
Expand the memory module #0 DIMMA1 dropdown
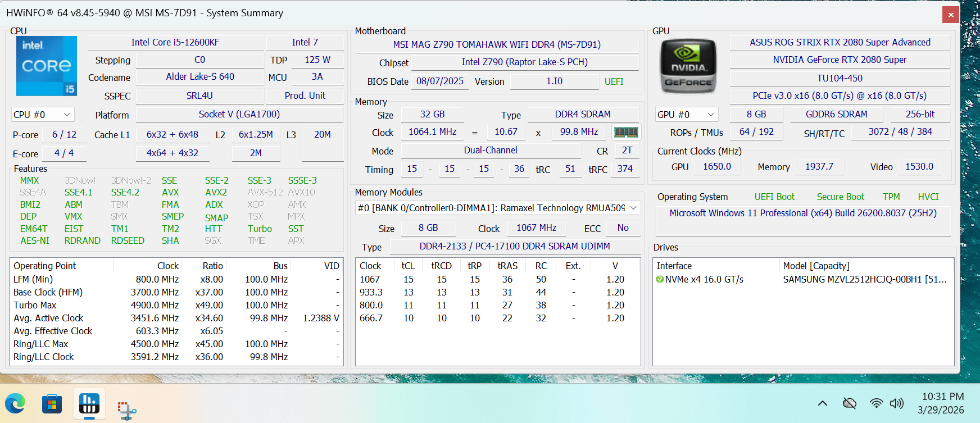pyautogui.click(x=498, y=208)
